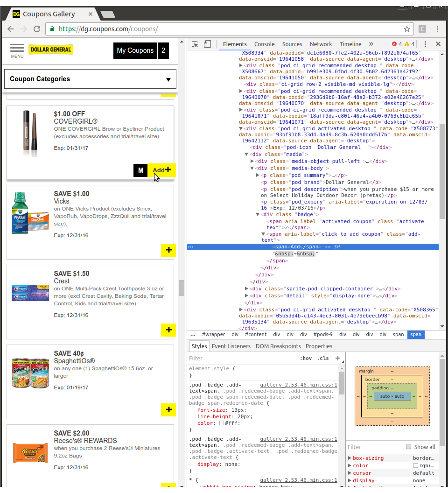
Task: Switch to the Console tab
Action: [x=264, y=44]
